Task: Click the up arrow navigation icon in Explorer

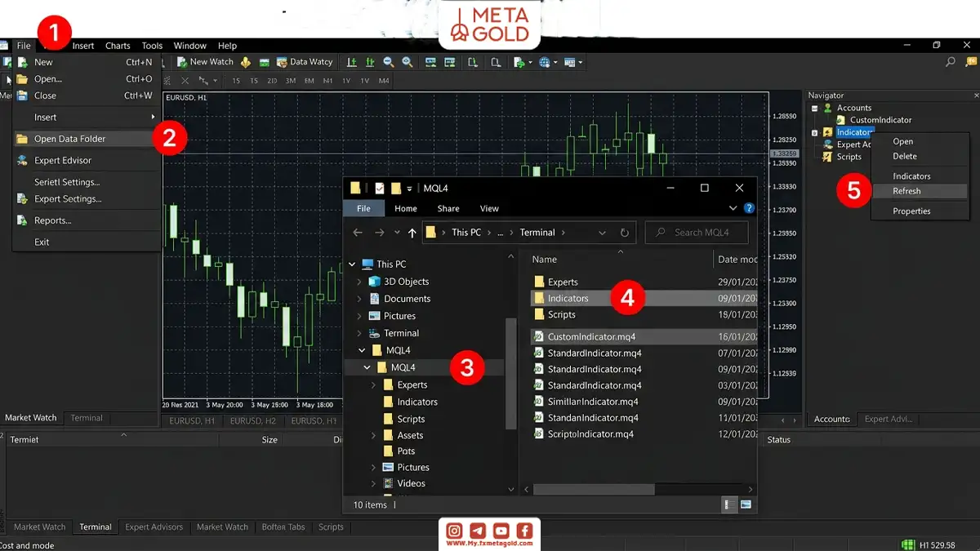Action: click(x=412, y=233)
